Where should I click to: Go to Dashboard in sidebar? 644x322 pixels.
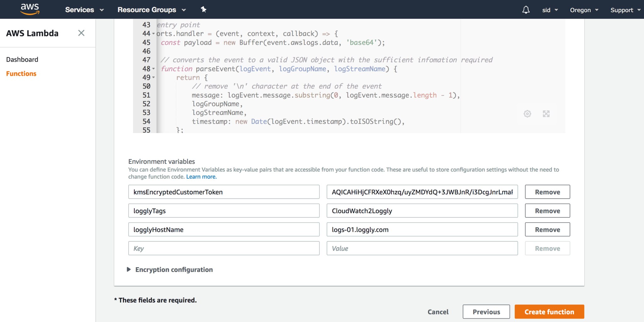[x=22, y=59]
